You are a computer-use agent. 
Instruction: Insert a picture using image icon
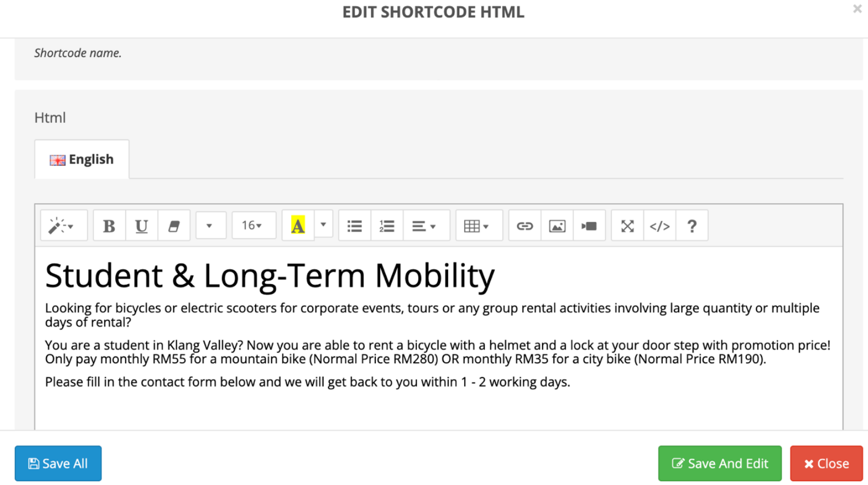point(557,225)
